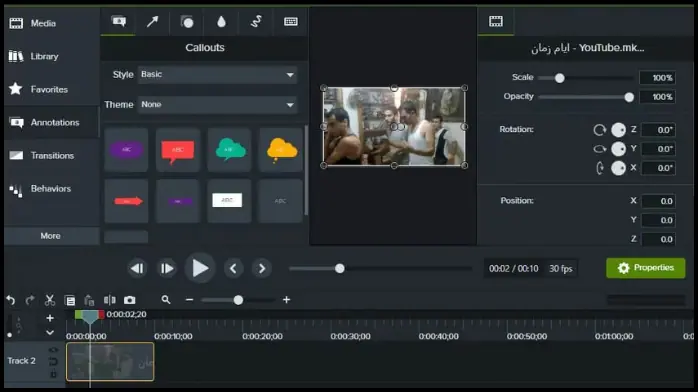The width and height of the screenshot is (698, 392).
Task: Click the Opacity 100% value field
Action: 657,97
